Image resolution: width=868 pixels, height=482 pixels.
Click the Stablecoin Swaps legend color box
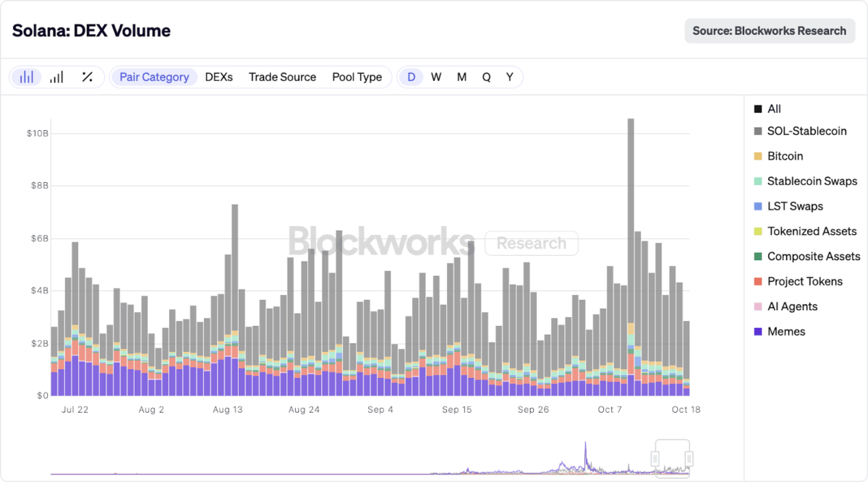[758, 181]
